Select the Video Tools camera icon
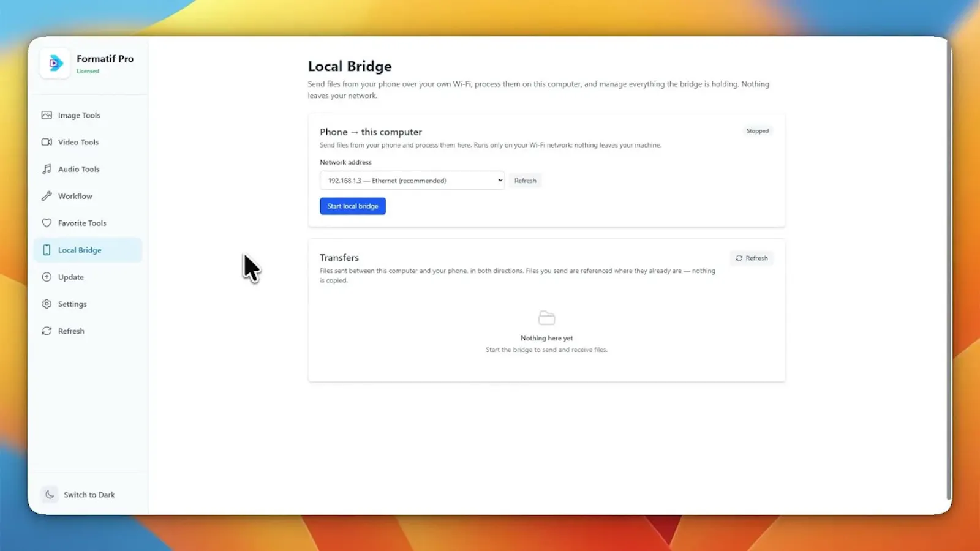This screenshot has height=551, width=980. point(47,142)
